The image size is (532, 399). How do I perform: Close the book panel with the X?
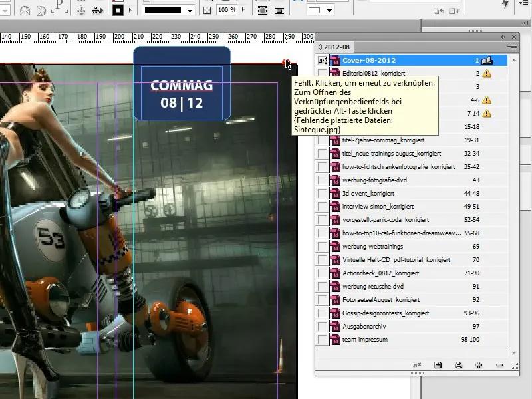[x=514, y=37]
